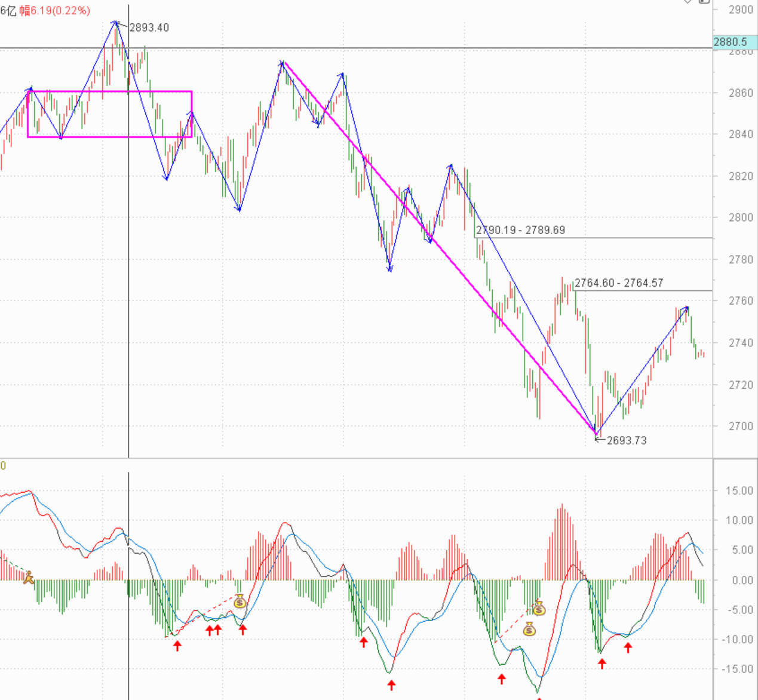Select the 2893.40 high price label
758x700 pixels.
tap(149, 27)
